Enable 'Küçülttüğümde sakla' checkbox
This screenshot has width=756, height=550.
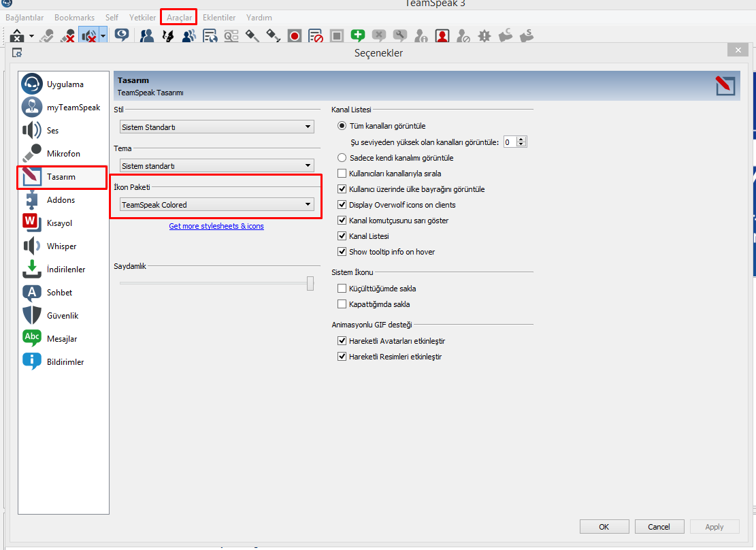pyautogui.click(x=342, y=289)
